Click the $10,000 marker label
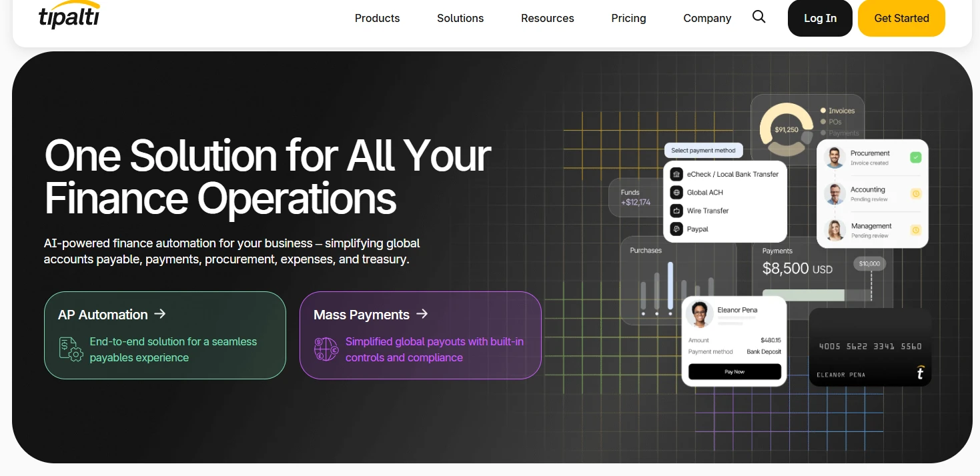 [x=869, y=264]
